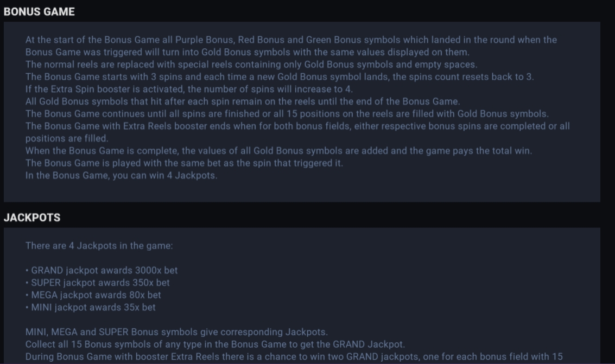Select the GRAND jackpot awards 3000x bet line

(x=102, y=270)
